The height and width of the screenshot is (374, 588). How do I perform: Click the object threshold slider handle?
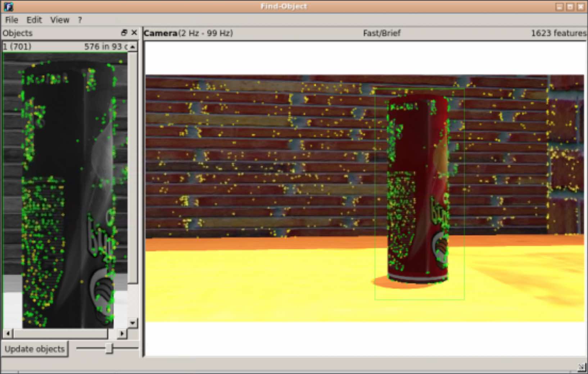tap(109, 348)
